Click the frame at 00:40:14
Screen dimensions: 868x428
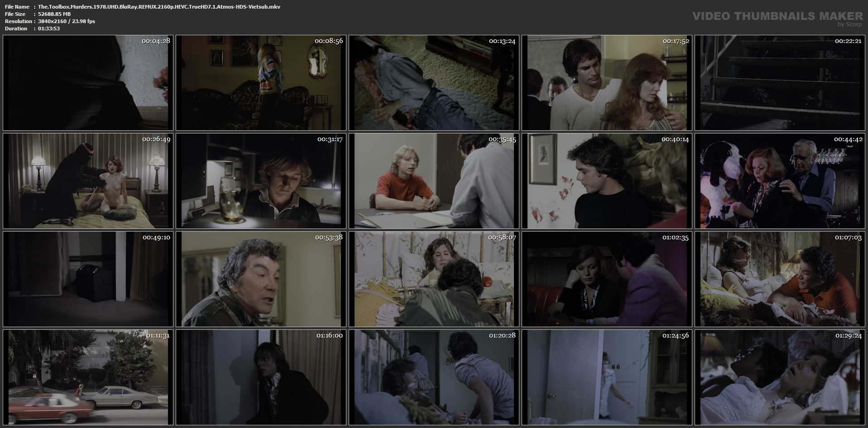point(607,181)
